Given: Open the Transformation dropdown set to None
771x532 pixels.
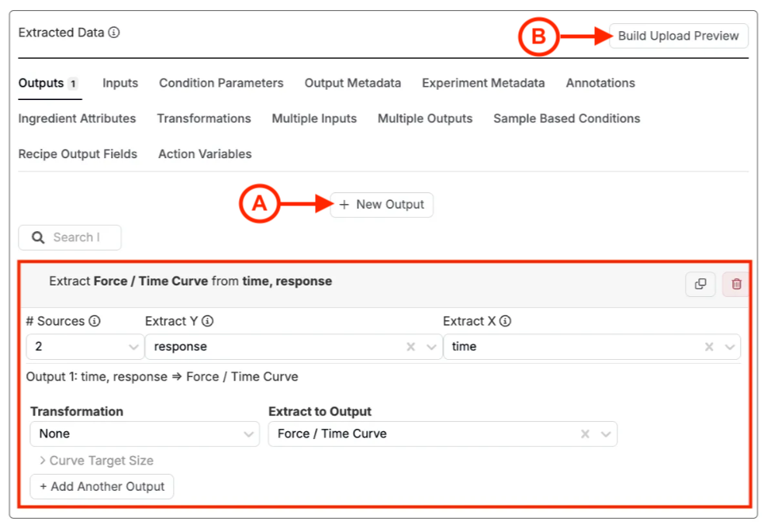Looking at the screenshot, I should pyautogui.click(x=144, y=434).
